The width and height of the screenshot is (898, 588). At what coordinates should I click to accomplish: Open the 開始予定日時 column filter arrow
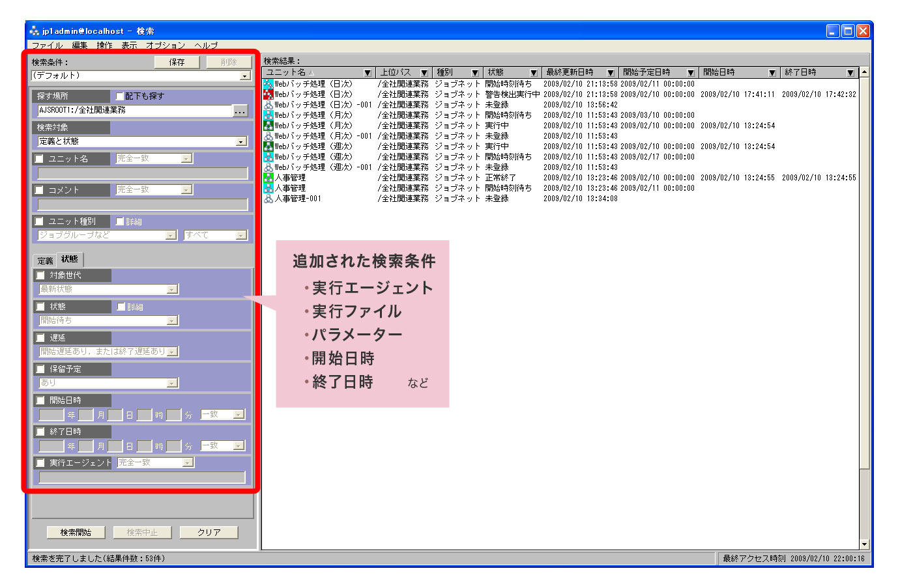pyautogui.click(x=691, y=72)
